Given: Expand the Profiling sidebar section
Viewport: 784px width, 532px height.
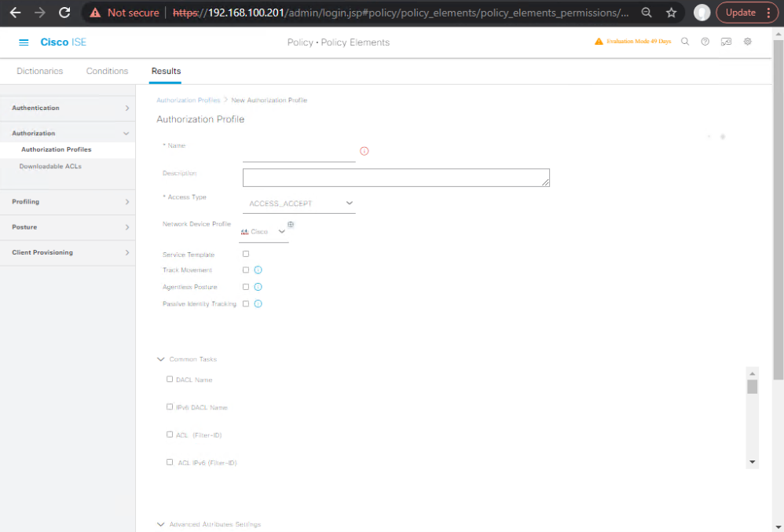Looking at the screenshot, I should [x=68, y=202].
